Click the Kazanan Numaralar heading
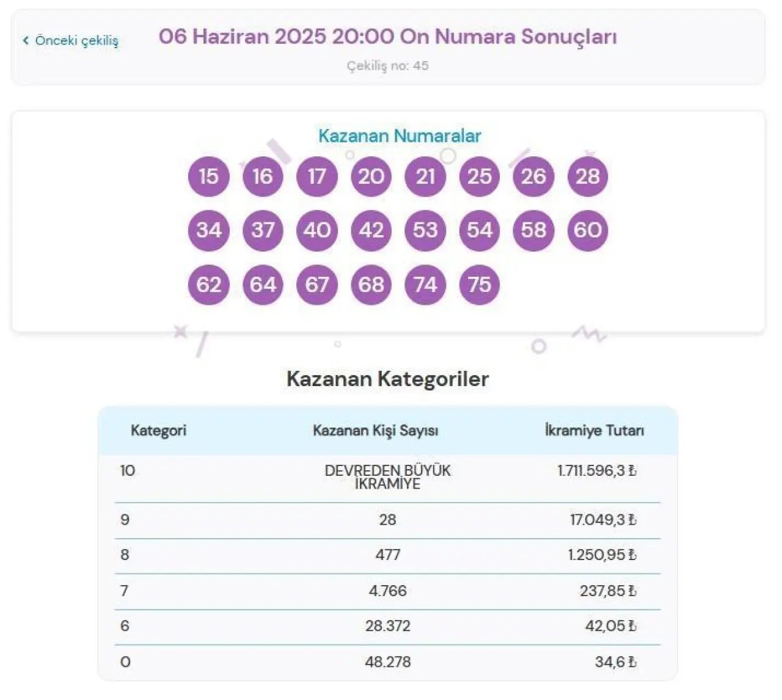 [400, 136]
